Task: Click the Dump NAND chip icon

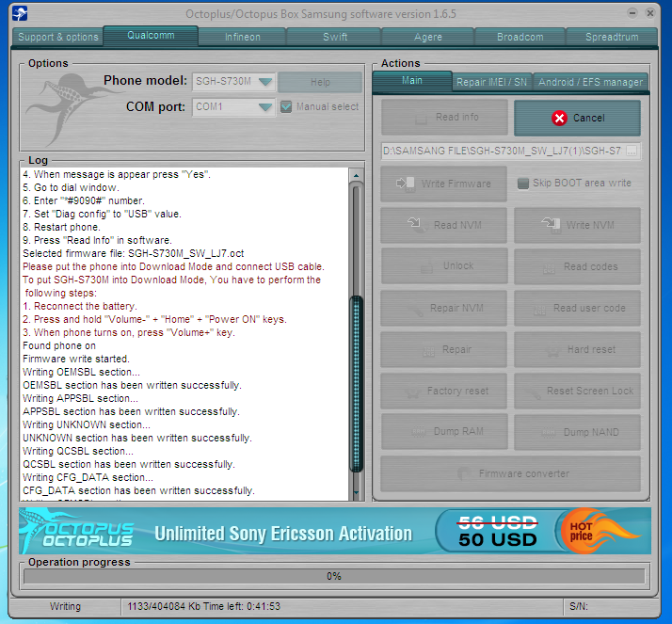Action: pyautogui.click(x=549, y=432)
